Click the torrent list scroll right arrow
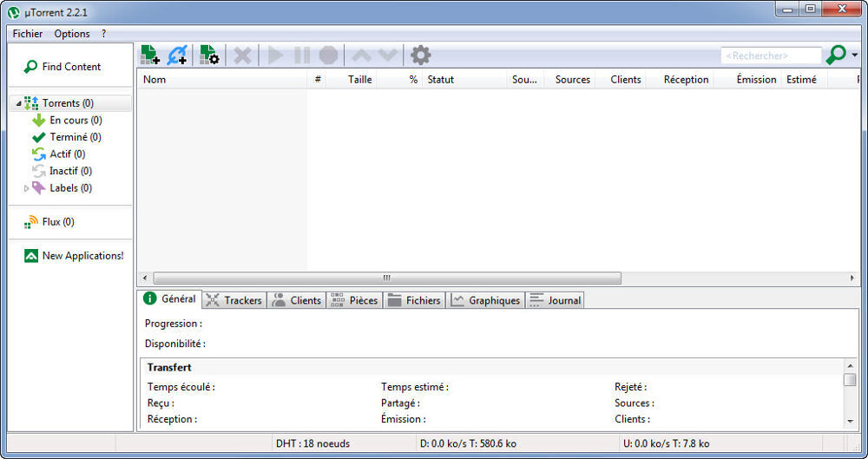Viewport: 868px width, 459px height. [x=852, y=278]
